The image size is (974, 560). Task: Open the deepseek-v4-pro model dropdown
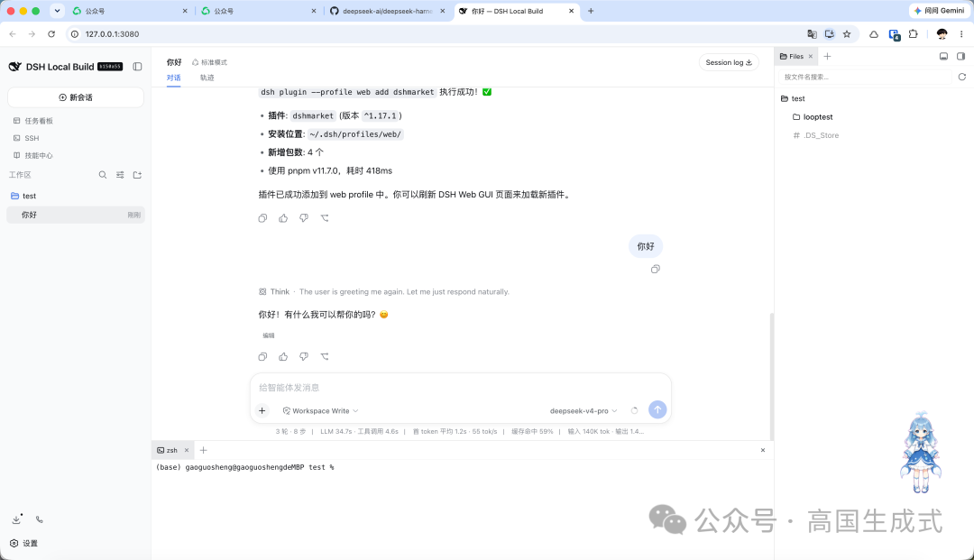pyautogui.click(x=583, y=410)
